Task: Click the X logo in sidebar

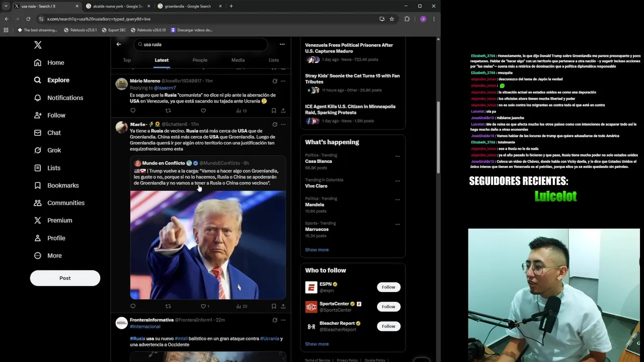Action: (x=38, y=45)
